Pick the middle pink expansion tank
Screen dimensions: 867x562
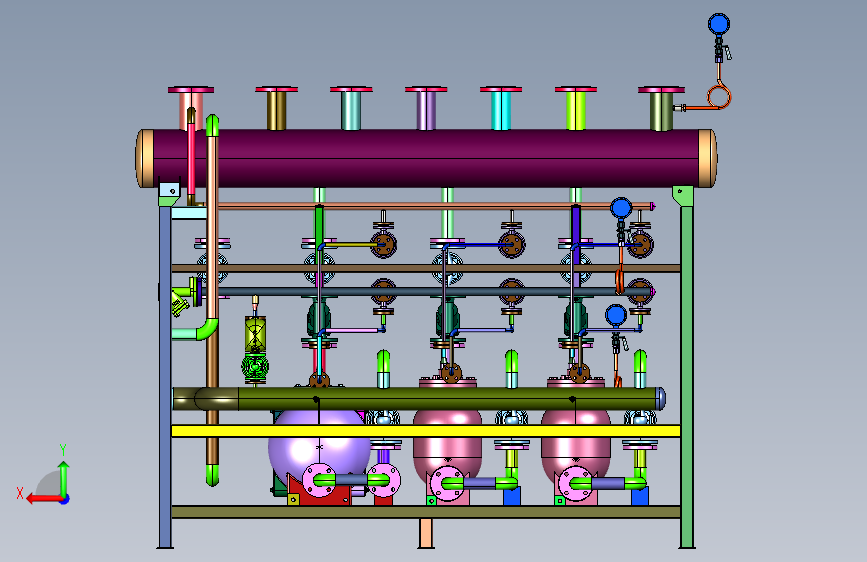click(x=447, y=445)
